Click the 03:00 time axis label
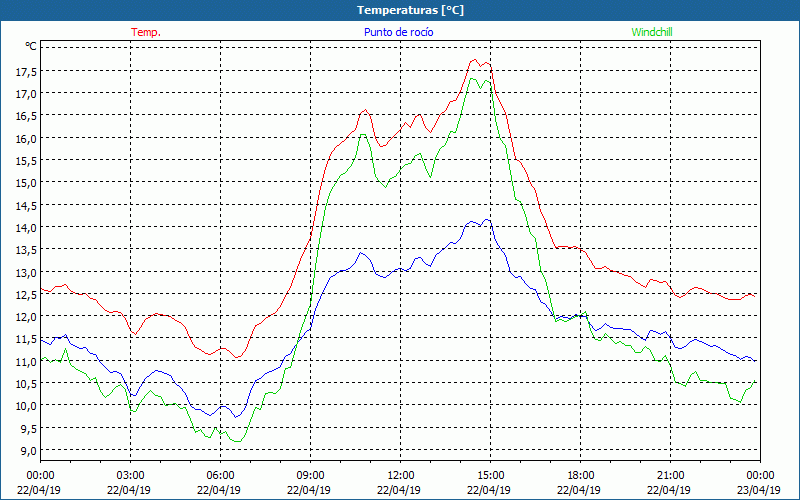This screenshot has height=500, width=800. tap(131, 476)
